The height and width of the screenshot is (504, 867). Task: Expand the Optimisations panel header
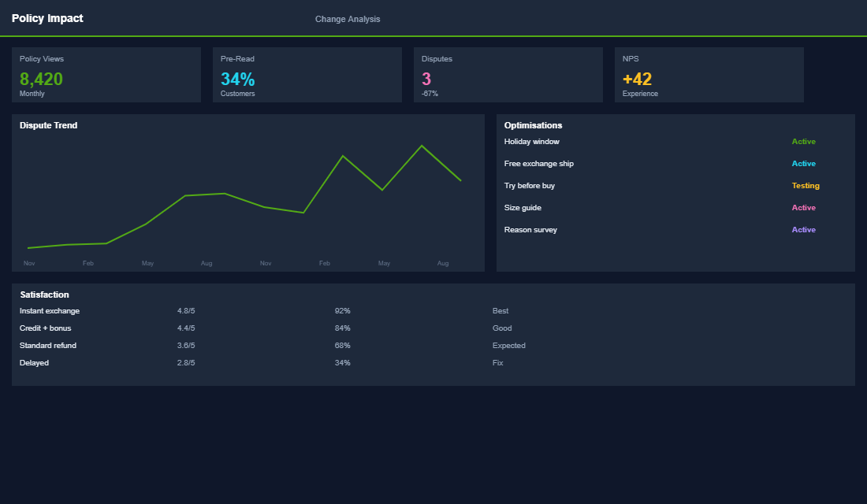click(534, 125)
